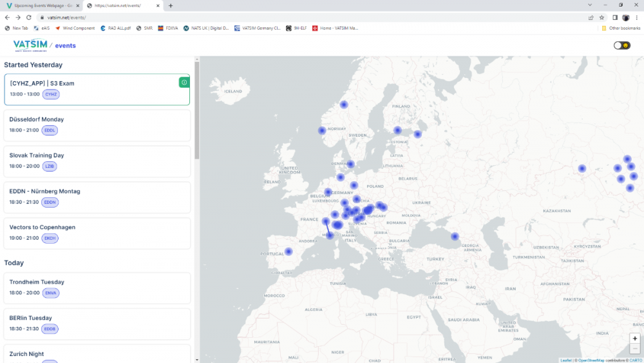Click the share page icon in address bar
The height and width of the screenshot is (363, 644).
(591, 17)
